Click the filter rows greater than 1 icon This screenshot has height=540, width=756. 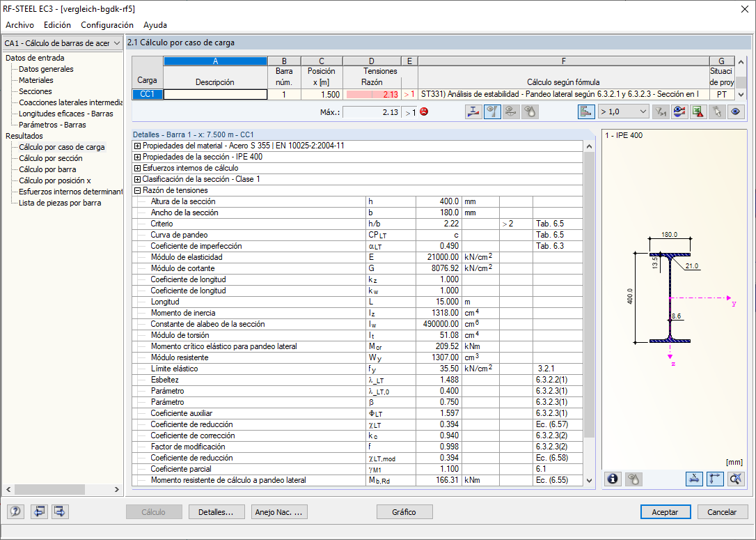(x=660, y=112)
